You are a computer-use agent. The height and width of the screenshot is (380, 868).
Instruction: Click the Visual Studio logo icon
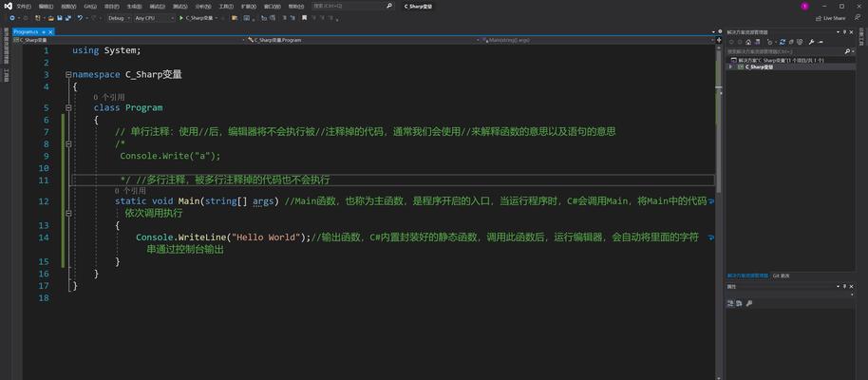(x=9, y=6)
